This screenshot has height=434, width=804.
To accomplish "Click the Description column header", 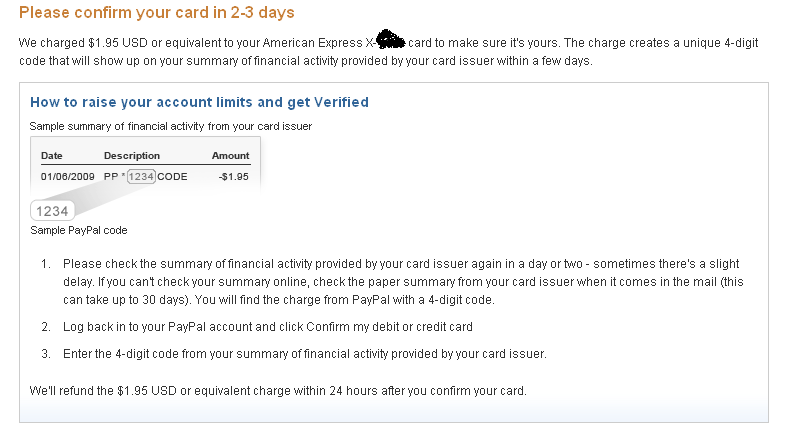I will [x=131, y=156].
